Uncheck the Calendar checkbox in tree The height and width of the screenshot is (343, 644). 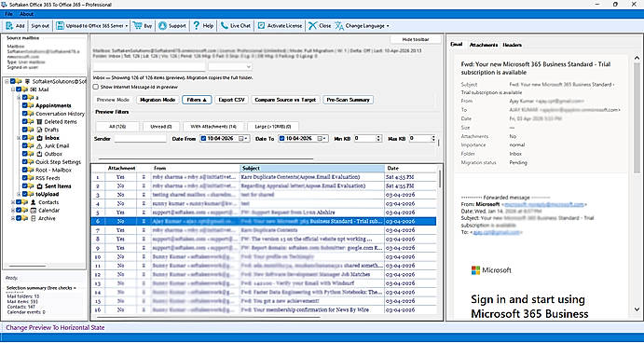[x=19, y=211]
